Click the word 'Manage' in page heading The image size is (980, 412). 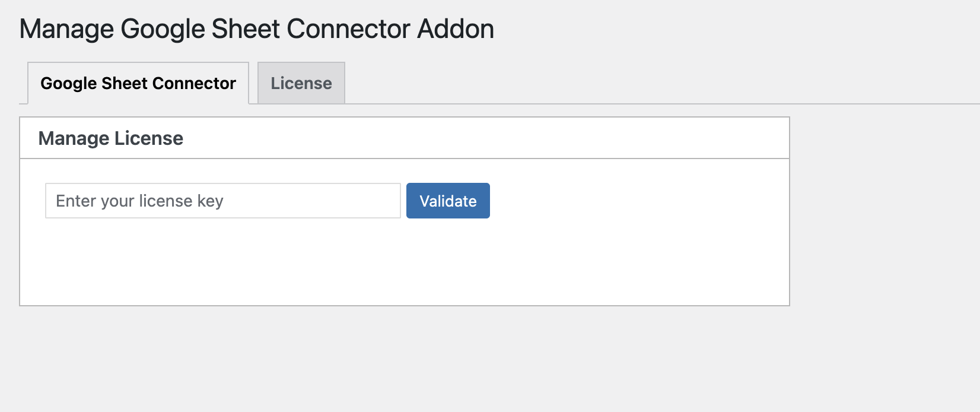tap(66, 29)
